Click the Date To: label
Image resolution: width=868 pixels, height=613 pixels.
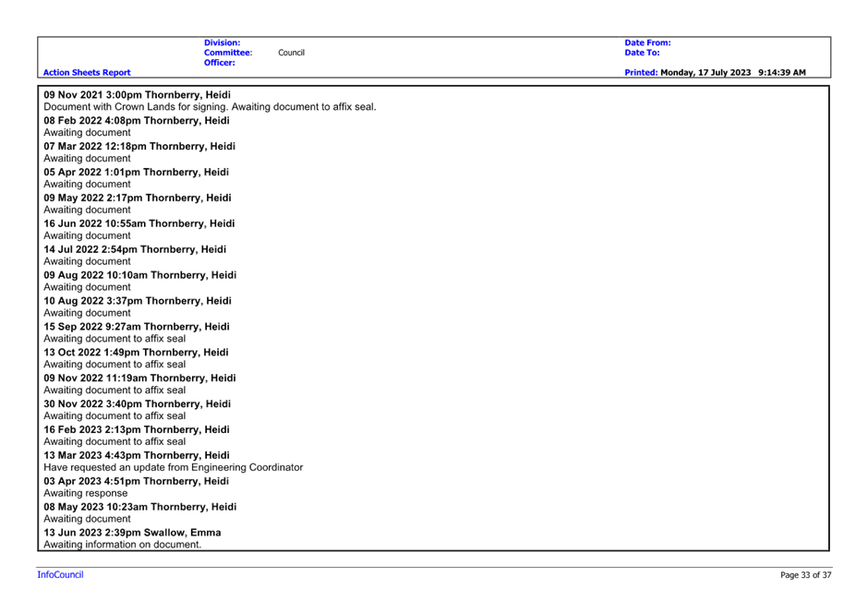642,53
